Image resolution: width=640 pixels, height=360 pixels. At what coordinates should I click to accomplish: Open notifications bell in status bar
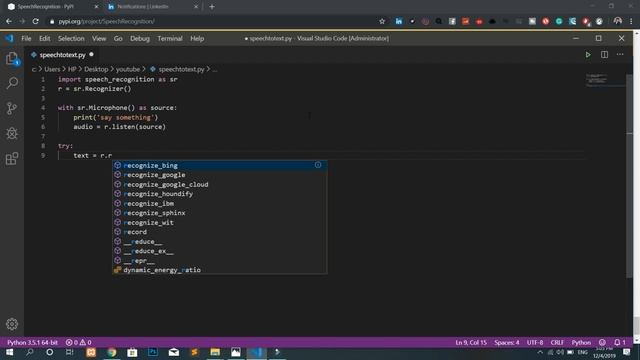coord(619,342)
